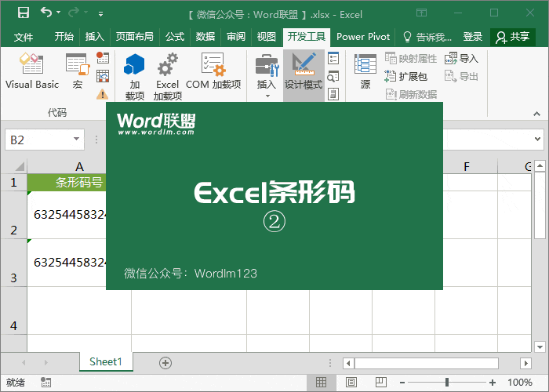Click the view code icon
This screenshot has width=549, height=392.
[333, 76]
